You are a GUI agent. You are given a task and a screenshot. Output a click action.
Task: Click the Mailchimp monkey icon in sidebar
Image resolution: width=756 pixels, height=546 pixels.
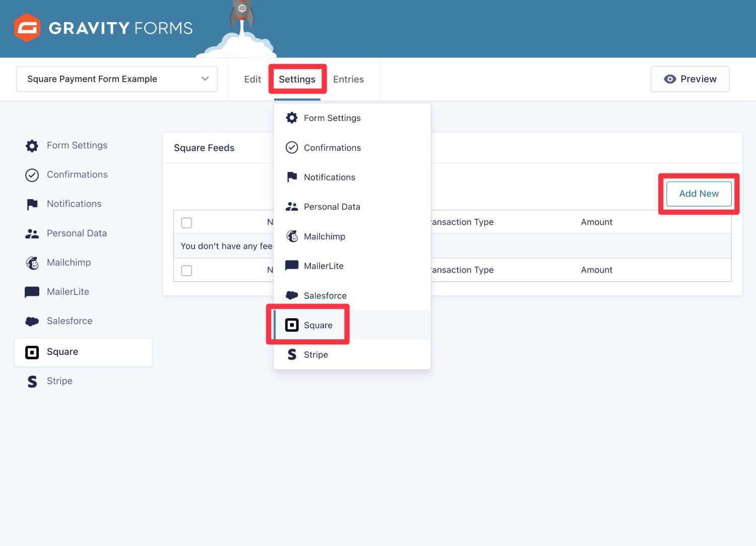(x=32, y=263)
